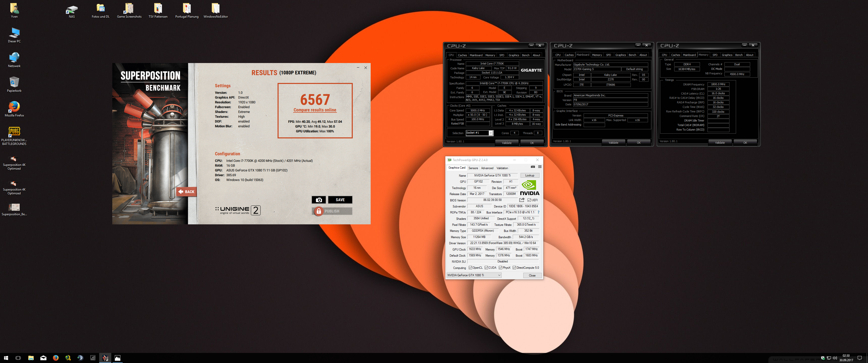Switch to the Validation tab in GPU-Z

pyautogui.click(x=502, y=168)
